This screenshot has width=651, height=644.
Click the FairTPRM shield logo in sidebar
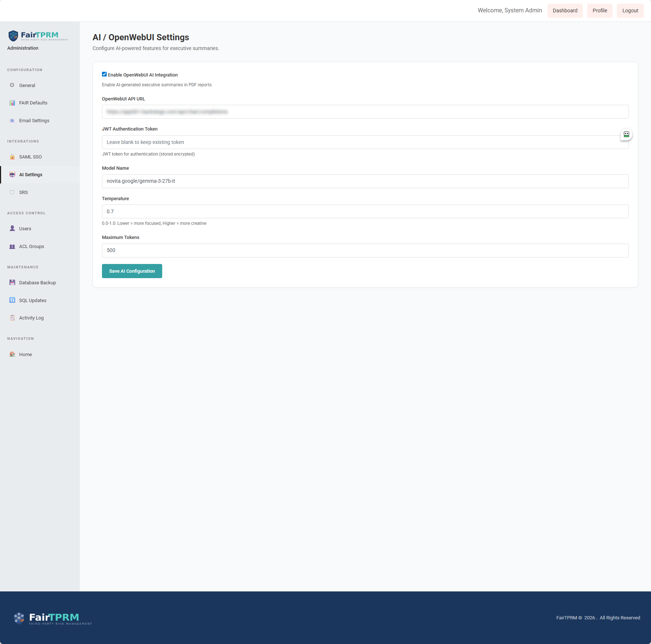point(13,36)
